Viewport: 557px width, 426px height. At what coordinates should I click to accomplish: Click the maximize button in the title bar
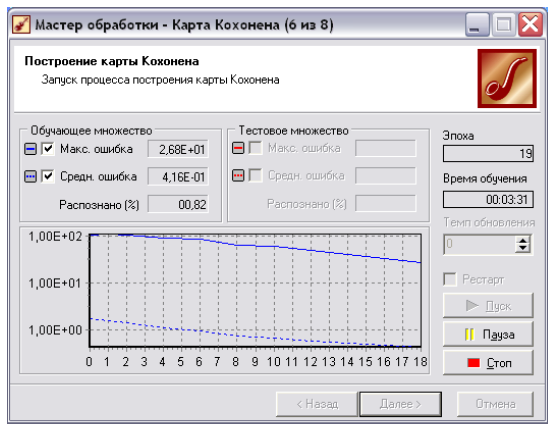click(x=503, y=25)
